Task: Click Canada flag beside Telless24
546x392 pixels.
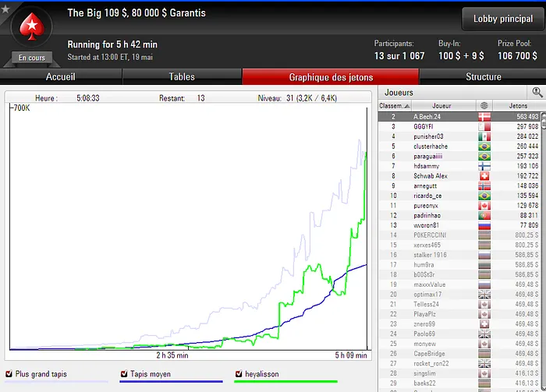Action: (x=484, y=304)
